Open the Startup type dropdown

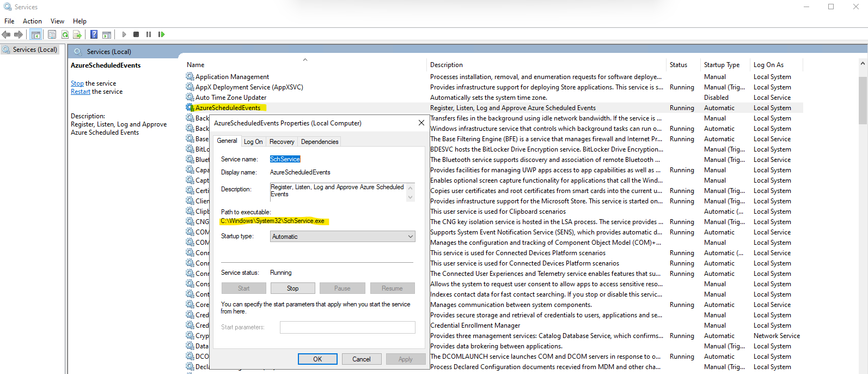(x=343, y=237)
